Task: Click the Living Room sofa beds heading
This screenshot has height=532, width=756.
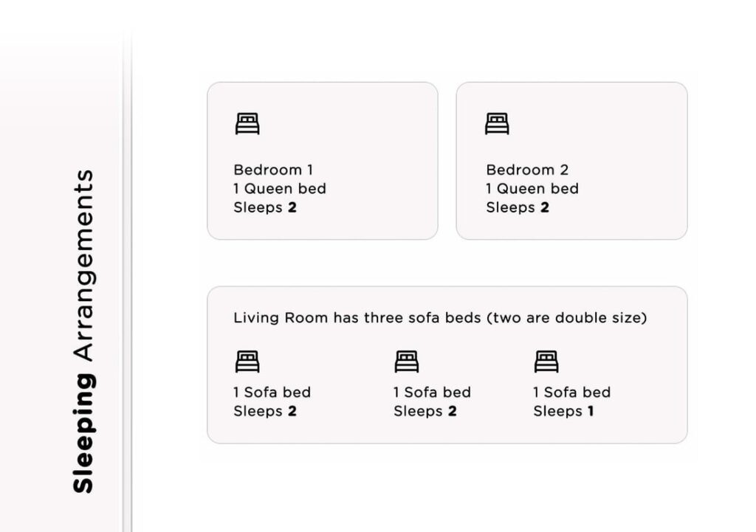Action: (440, 318)
